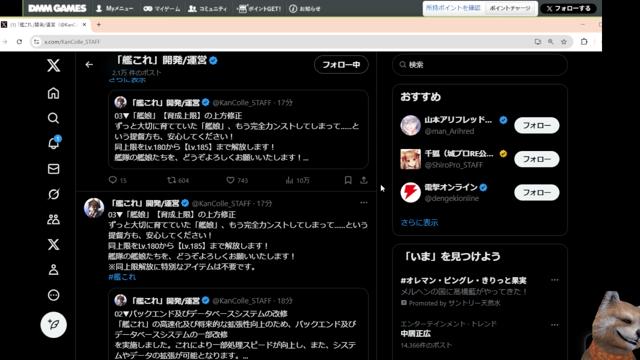Expand the More circle menu in sidebar
Image resolution: width=640 pixels, height=360 pixels.
(x=53, y=295)
